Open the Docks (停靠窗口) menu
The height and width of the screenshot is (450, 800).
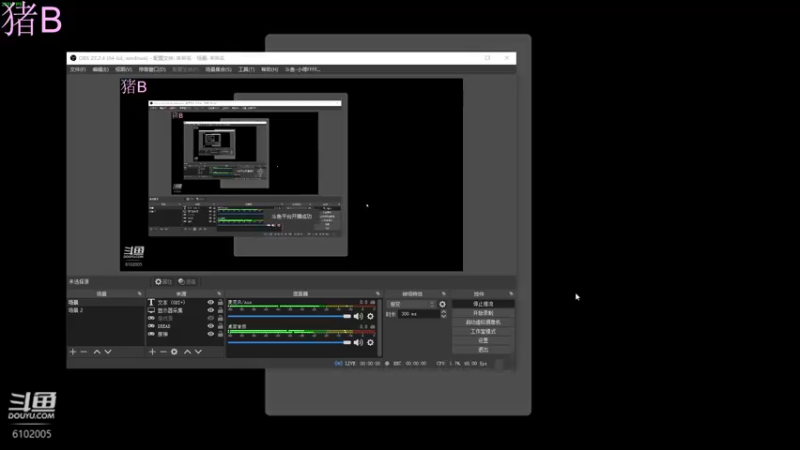[x=152, y=69]
